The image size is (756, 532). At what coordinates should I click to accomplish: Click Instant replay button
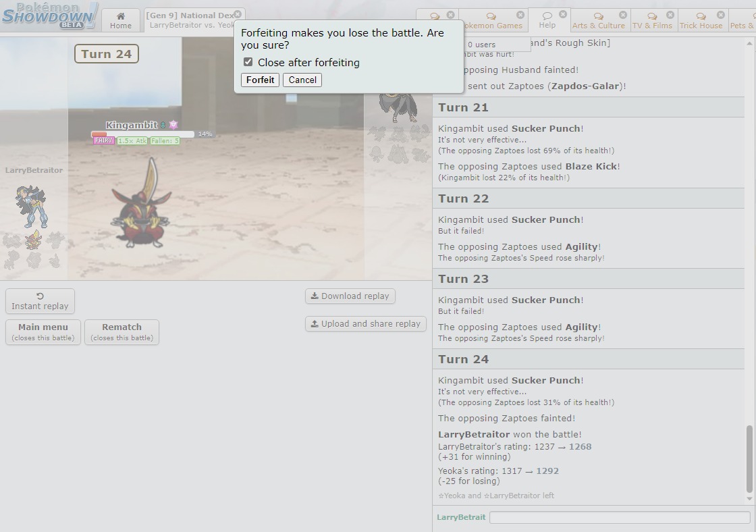click(40, 301)
